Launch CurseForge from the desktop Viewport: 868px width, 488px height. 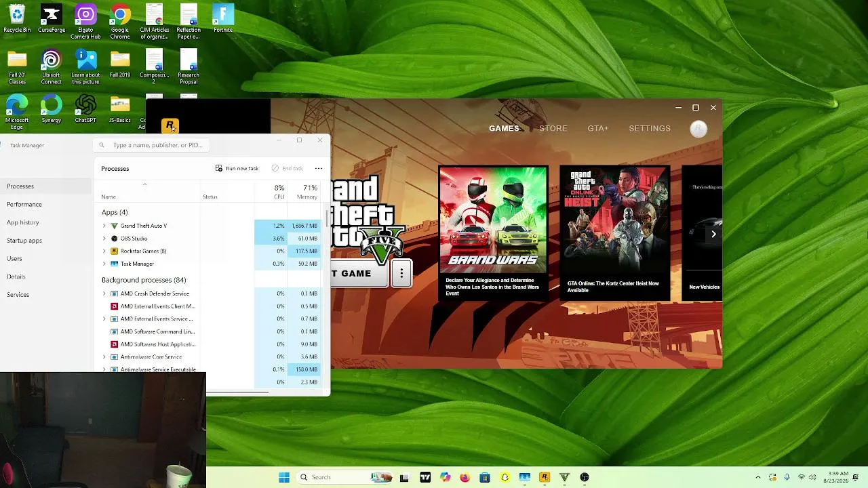point(51,19)
